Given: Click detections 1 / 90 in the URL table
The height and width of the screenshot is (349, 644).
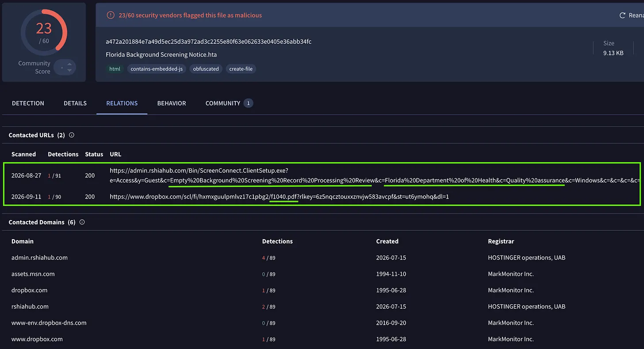Looking at the screenshot, I should (54, 196).
